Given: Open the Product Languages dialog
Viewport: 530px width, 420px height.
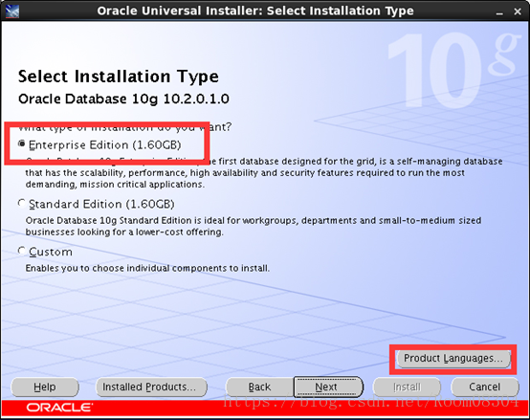Looking at the screenshot, I should pos(453,359).
